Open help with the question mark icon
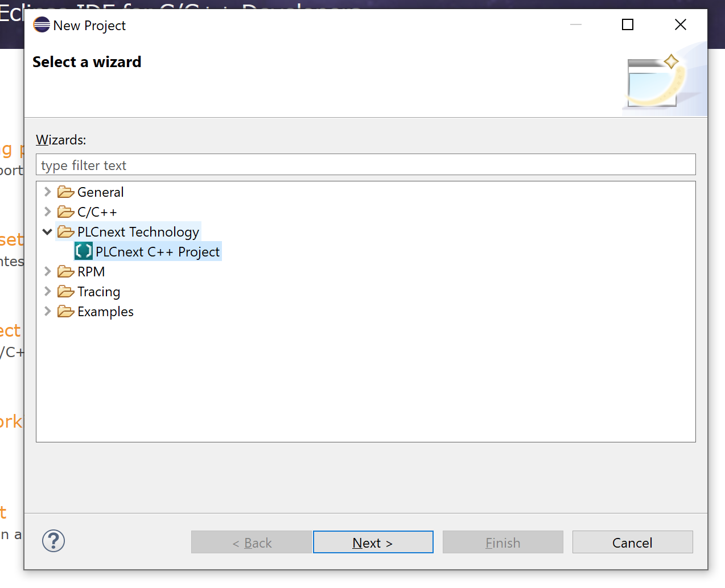Image resolution: width=725 pixels, height=588 pixels. (x=53, y=541)
